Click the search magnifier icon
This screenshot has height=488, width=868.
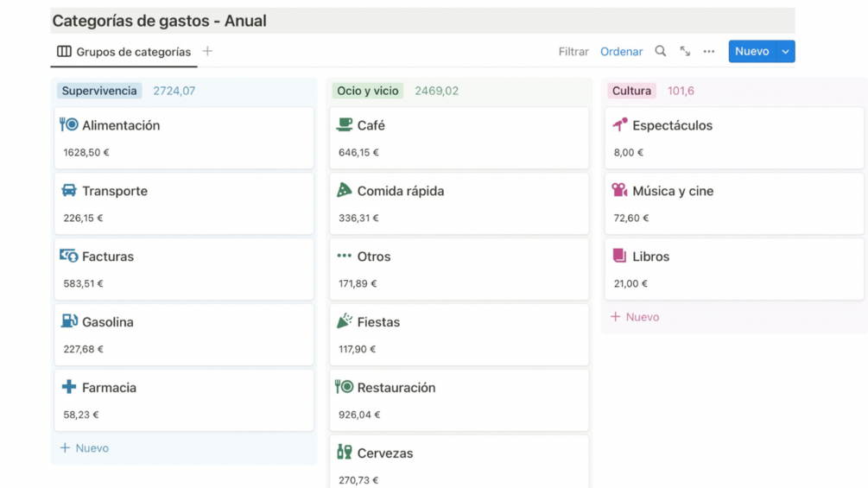660,52
